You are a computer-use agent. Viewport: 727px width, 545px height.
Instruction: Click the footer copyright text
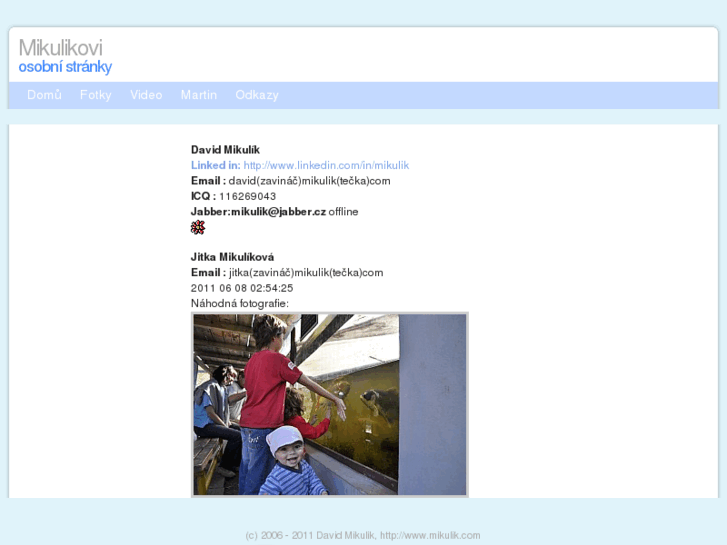click(363, 535)
